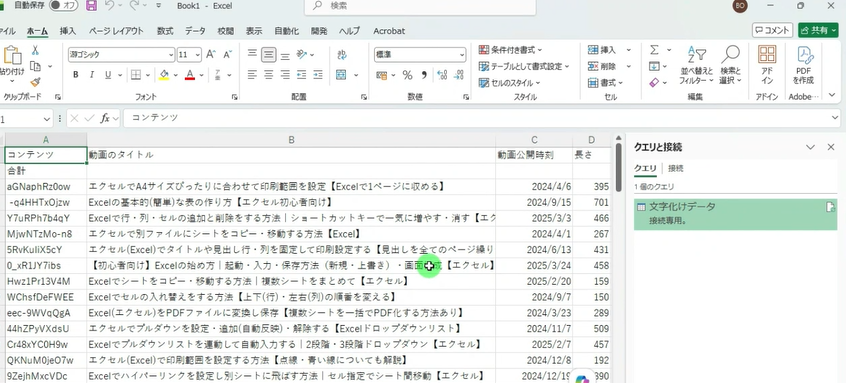Click the Decrease Indent icon
This screenshot has width=846, height=383.
click(x=302, y=74)
